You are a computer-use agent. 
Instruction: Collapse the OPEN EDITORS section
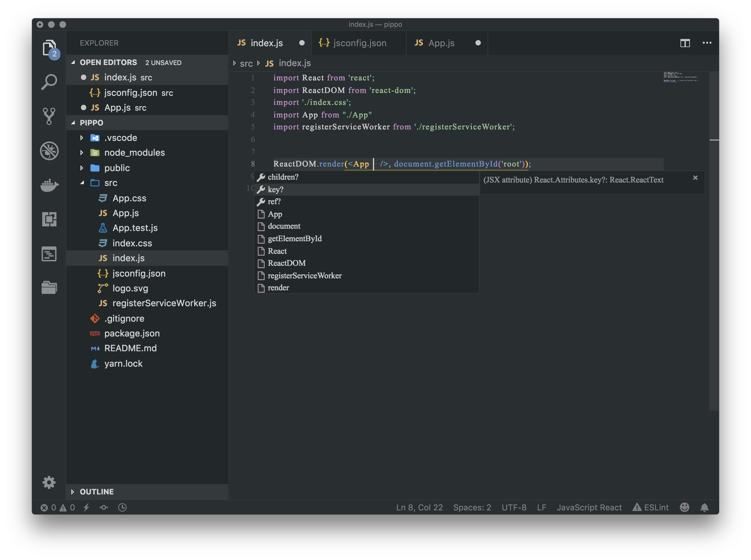click(x=108, y=62)
